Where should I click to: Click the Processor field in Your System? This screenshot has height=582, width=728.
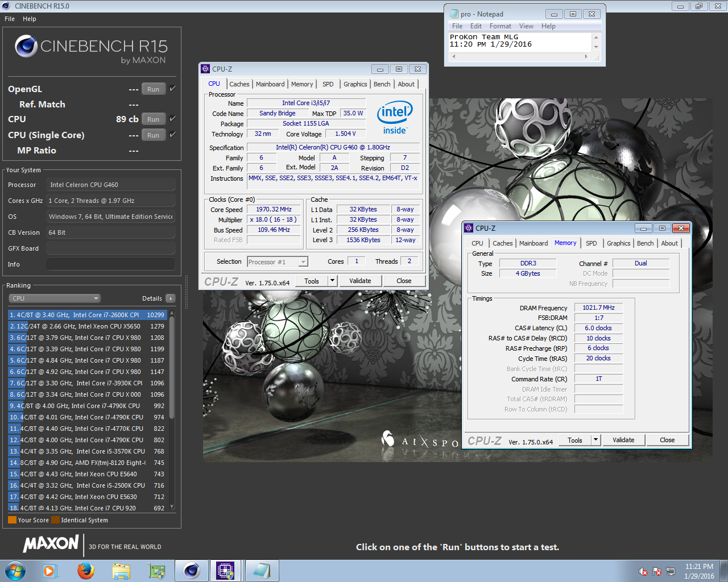pos(110,185)
